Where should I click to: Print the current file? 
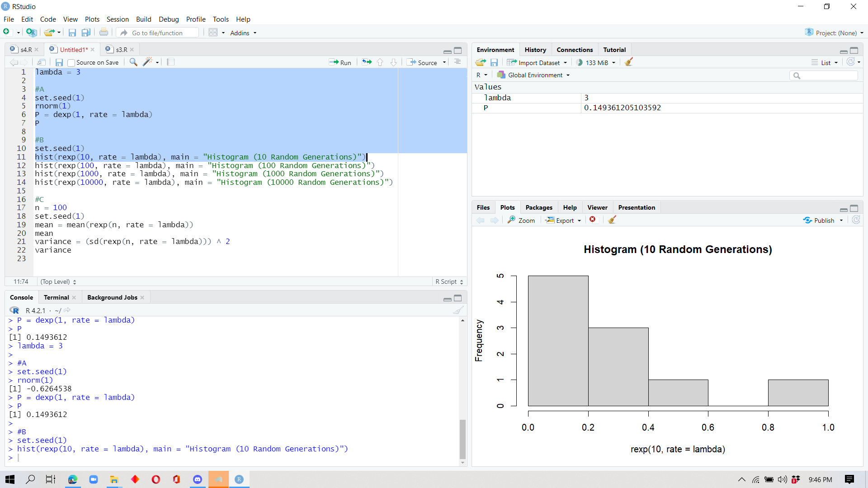click(104, 32)
